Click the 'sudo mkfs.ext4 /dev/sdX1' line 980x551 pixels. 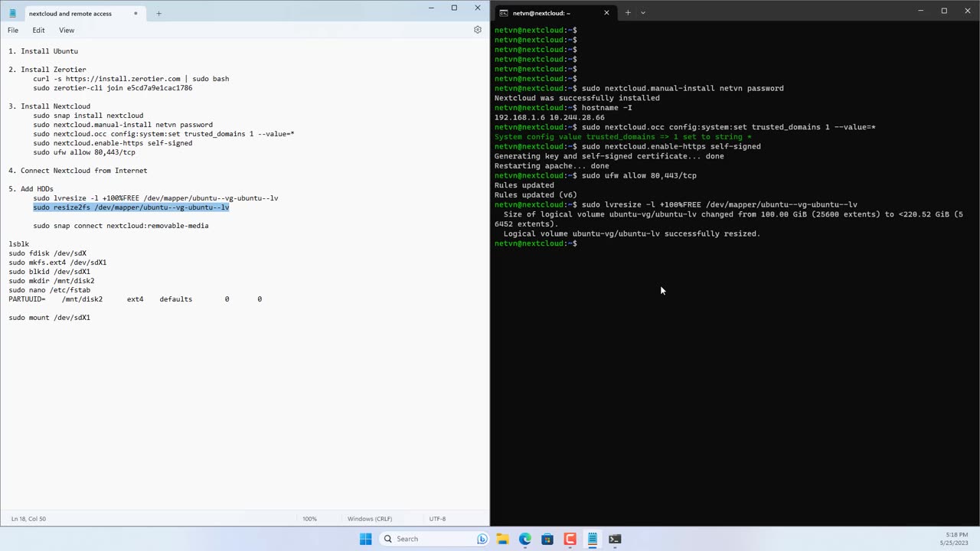[57, 262]
